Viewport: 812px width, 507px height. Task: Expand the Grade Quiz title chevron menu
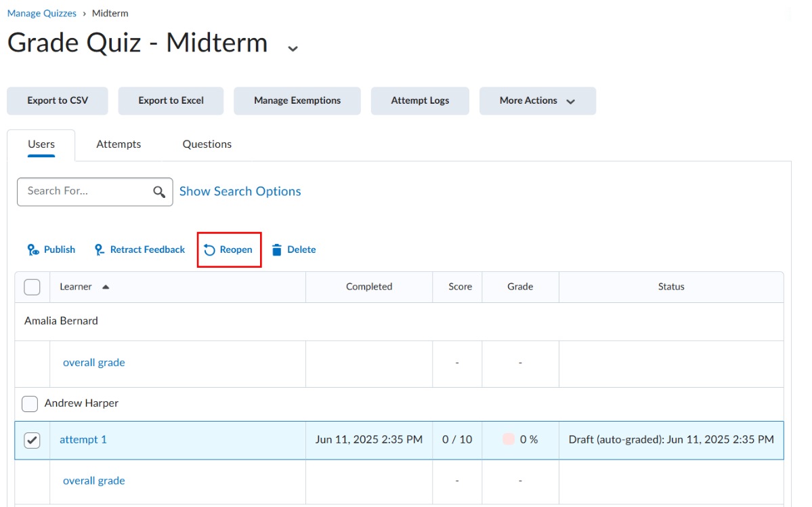tap(293, 48)
